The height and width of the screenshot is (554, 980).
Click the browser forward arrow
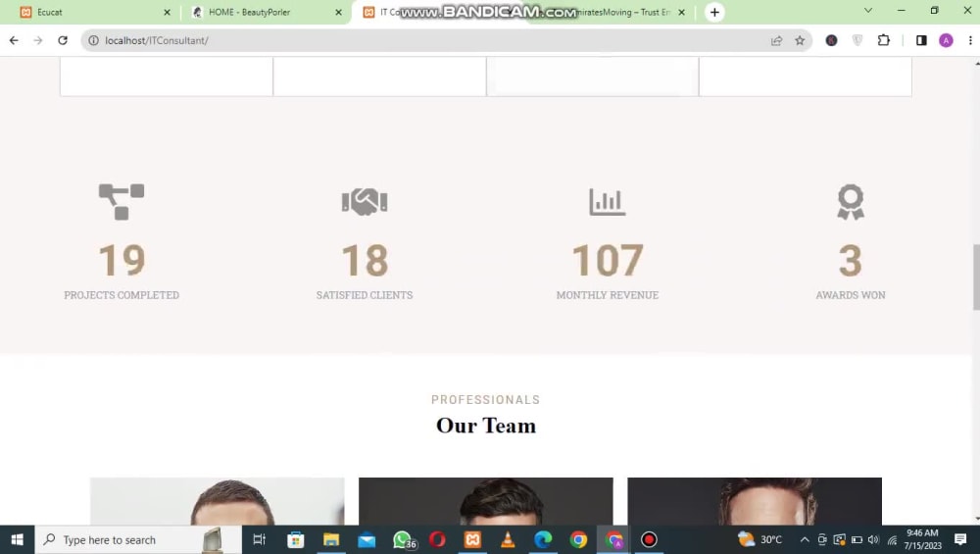click(x=38, y=40)
